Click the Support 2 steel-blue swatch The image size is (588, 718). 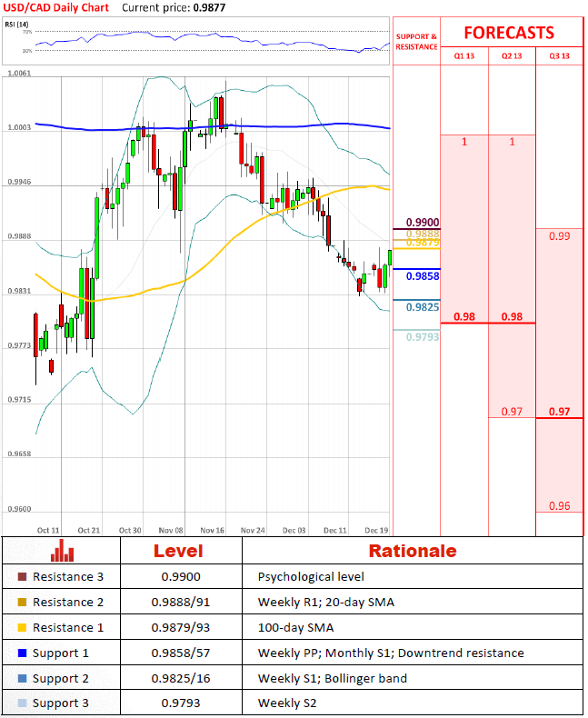tap(22, 678)
